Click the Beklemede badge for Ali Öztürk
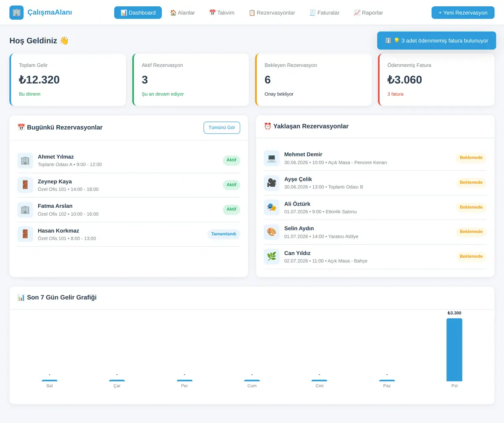Viewport: 504px width, 423px height. 471,207
